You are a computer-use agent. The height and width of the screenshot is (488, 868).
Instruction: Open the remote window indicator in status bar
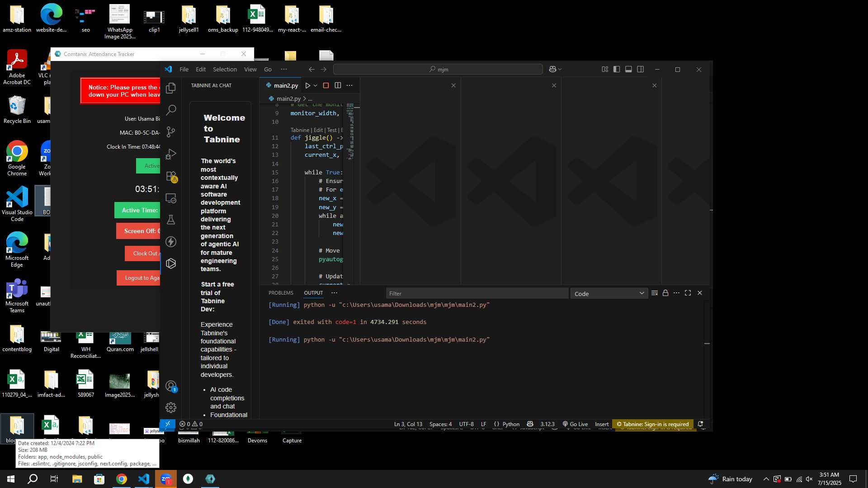pyautogui.click(x=167, y=424)
